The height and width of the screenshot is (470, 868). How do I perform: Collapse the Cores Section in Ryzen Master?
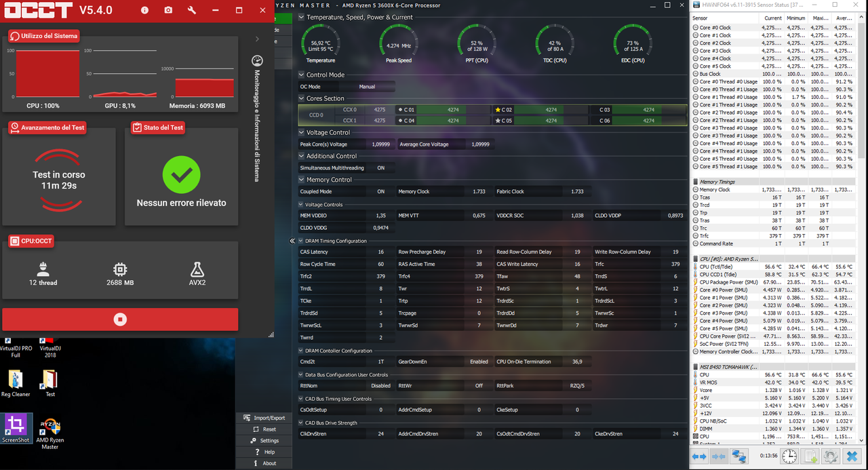302,98
